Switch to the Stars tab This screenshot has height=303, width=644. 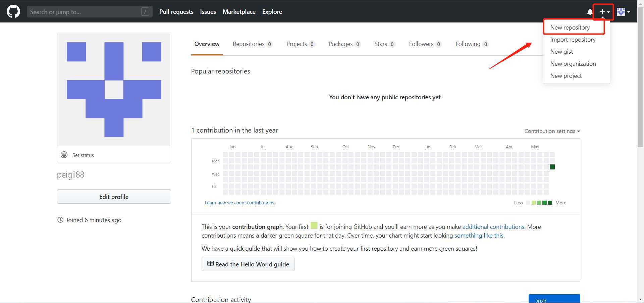pyautogui.click(x=385, y=44)
